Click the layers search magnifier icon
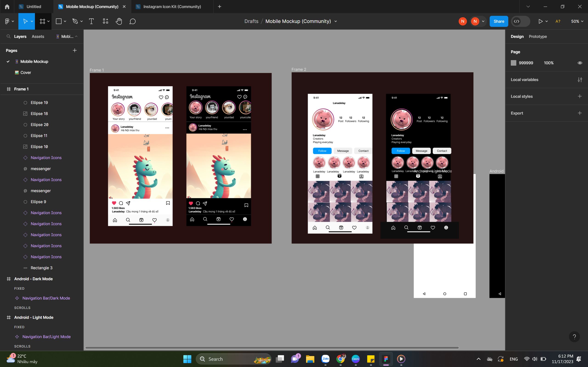This screenshot has width=588, height=367. [x=9, y=36]
